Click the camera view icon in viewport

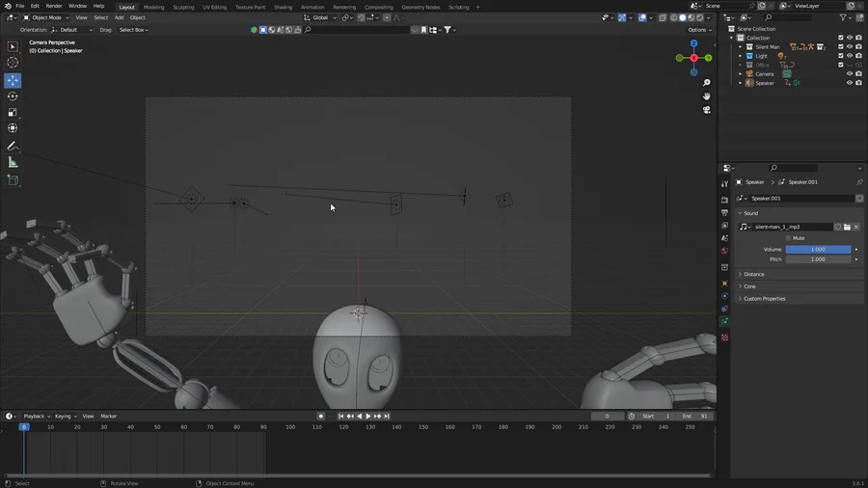(707, 110)
